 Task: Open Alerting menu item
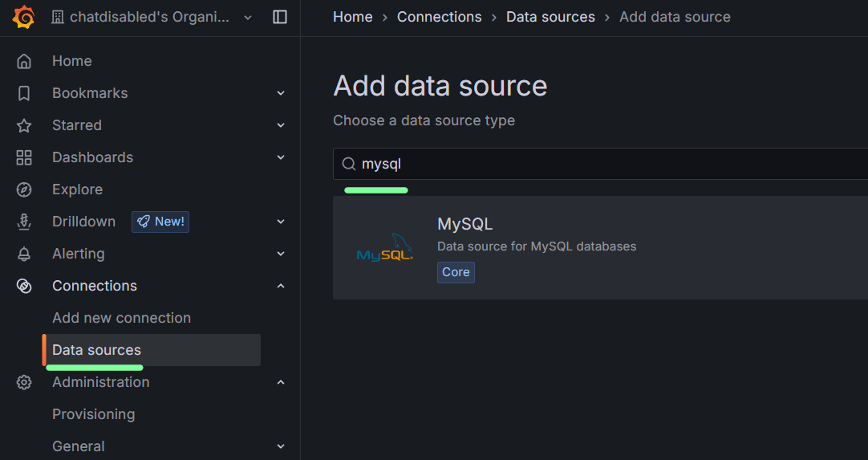(78, 254)
